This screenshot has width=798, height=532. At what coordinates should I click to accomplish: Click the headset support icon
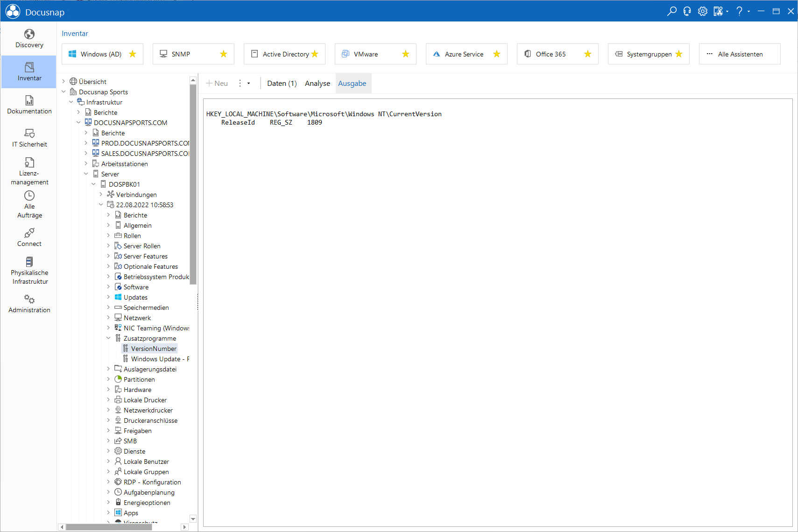click(687, 11)
